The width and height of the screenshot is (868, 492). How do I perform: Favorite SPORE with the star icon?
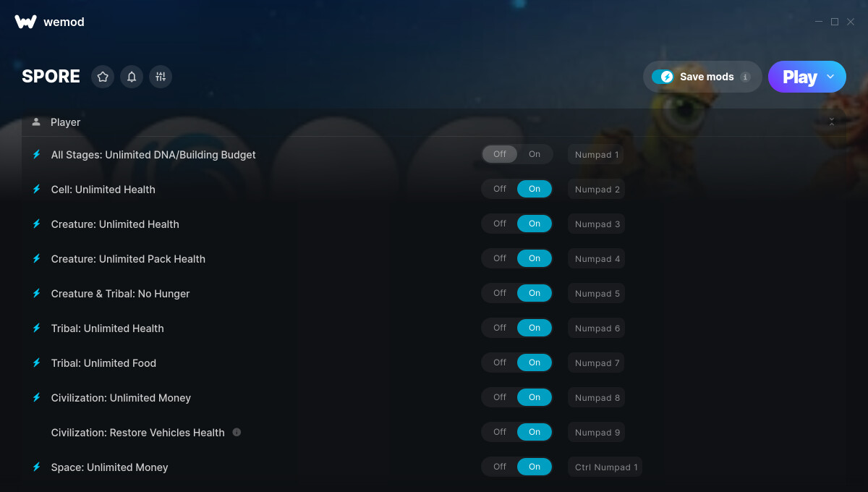pos(103,77)
